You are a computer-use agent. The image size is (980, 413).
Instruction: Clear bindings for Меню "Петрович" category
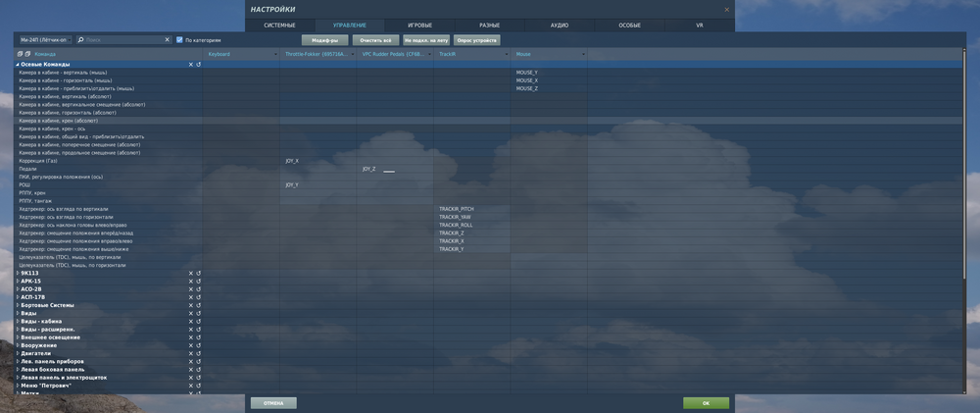coord(191,387)
